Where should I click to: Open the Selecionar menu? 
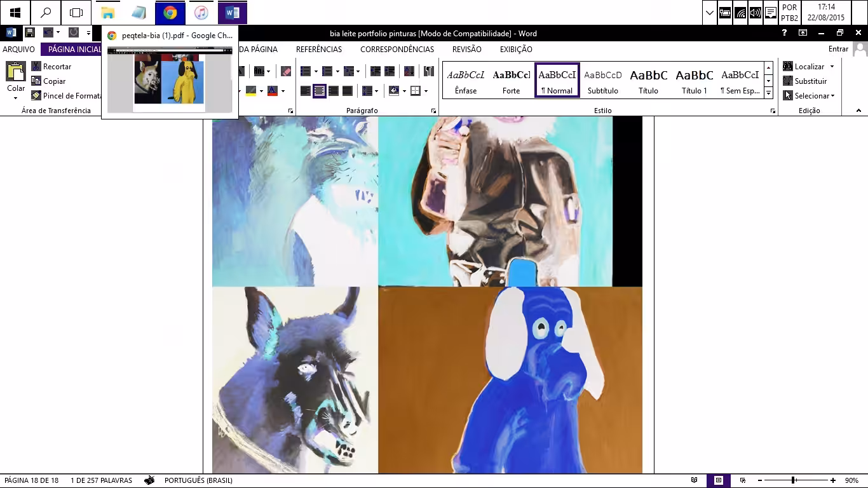(x=809, y=96)
